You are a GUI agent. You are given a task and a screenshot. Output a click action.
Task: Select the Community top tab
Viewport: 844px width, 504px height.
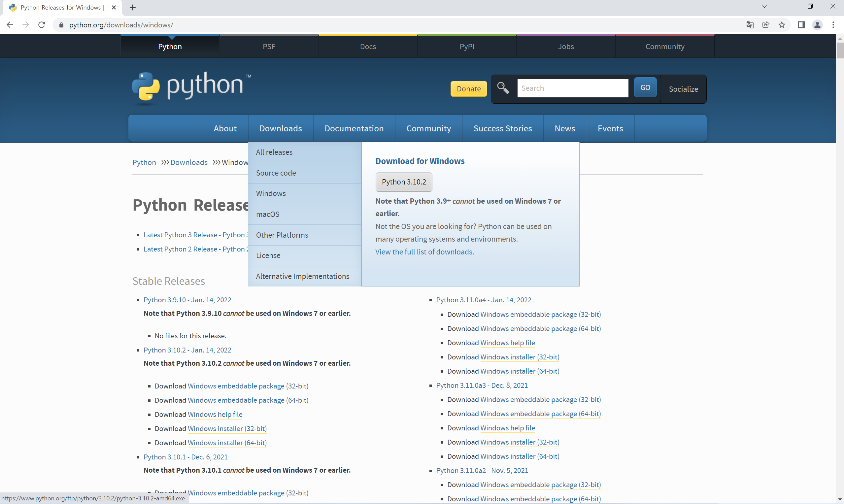pos(665,47)
